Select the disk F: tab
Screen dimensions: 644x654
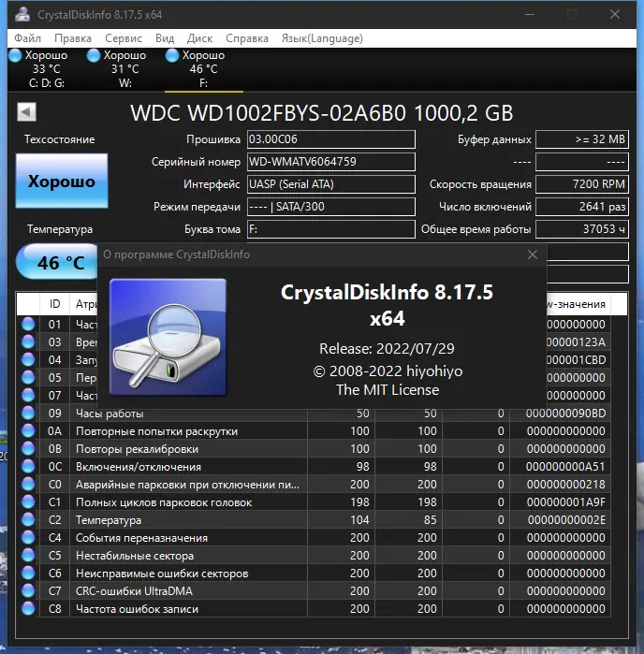click(x=204, y=69)
